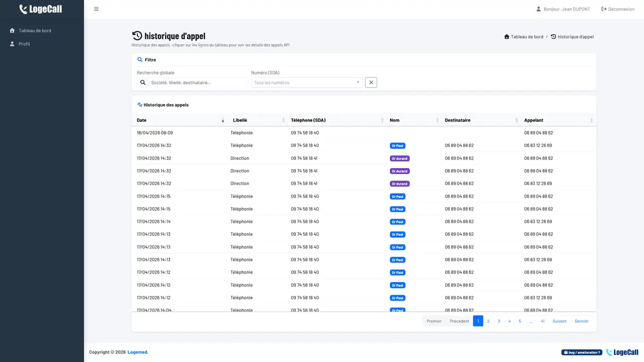The image size is (644, 362).
Task: Click the LogeCall logo in the sidebar
Action: (41, 9)
